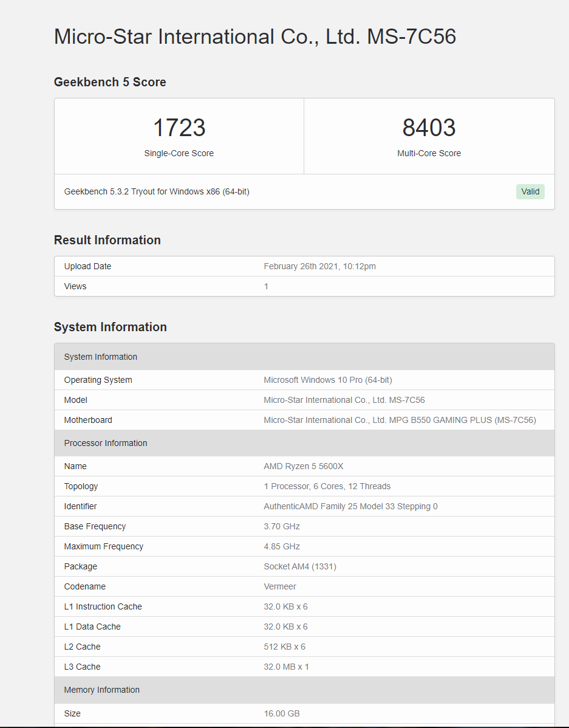Click the Model row label
The width and height of the screenshot is (569, 728).
[x=76, y=400]
